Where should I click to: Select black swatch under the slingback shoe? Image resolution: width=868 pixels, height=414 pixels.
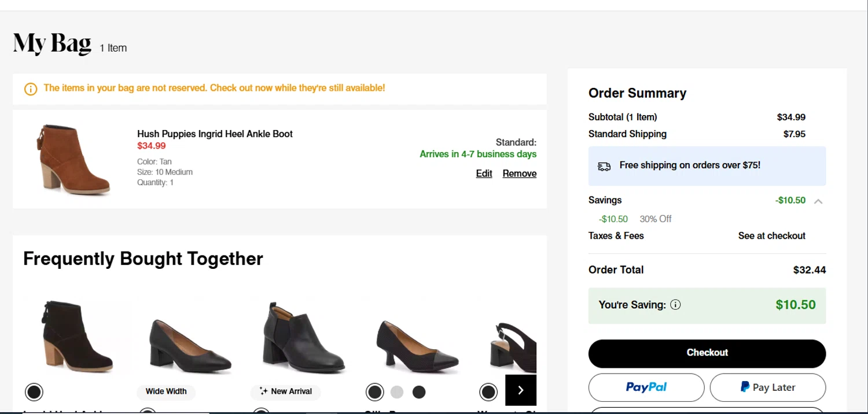tap(488, 392)
